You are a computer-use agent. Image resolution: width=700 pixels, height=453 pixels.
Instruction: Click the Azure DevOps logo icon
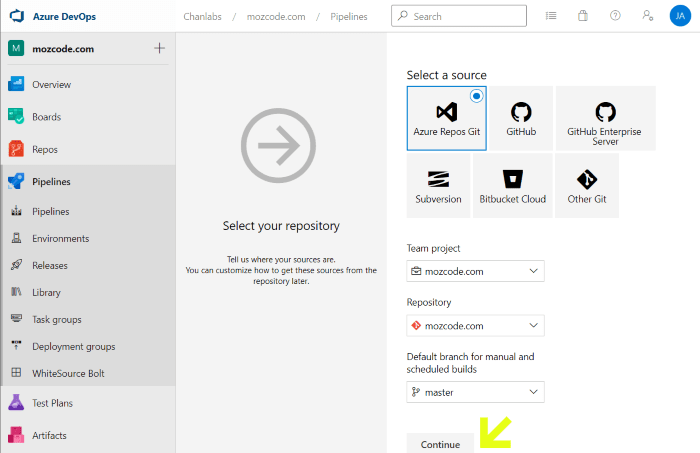point(17,16)
